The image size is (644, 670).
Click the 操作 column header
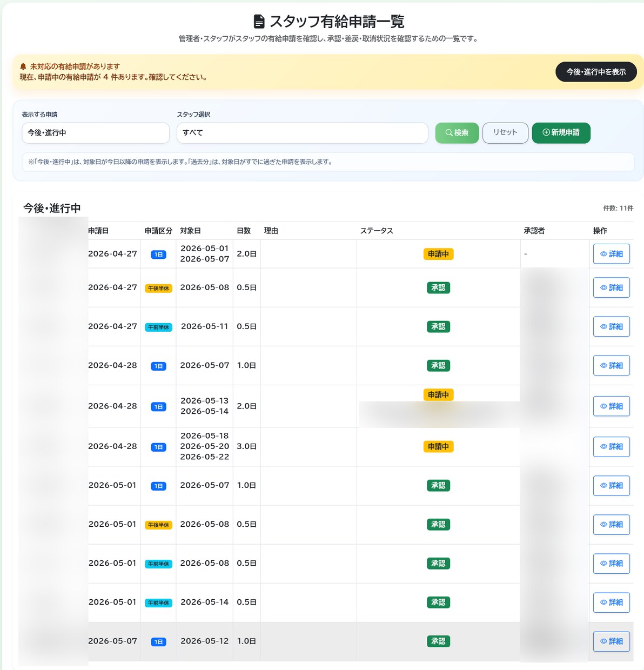(x=600, y=231)
